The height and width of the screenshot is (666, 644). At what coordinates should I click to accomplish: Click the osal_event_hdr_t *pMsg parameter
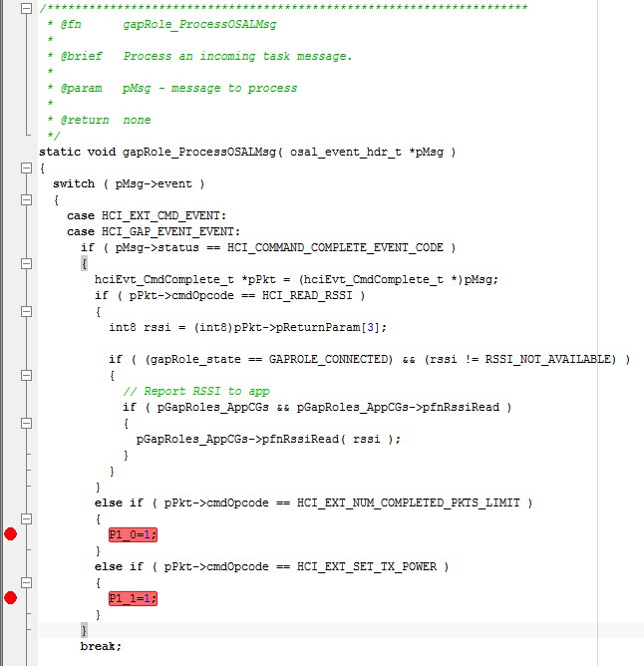pyautogui.click(x=367, y=153)
